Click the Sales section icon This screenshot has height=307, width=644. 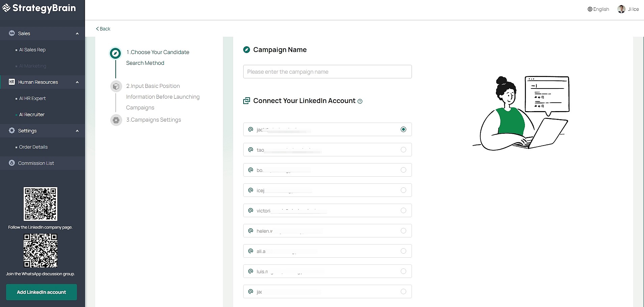tap(12, 33)
